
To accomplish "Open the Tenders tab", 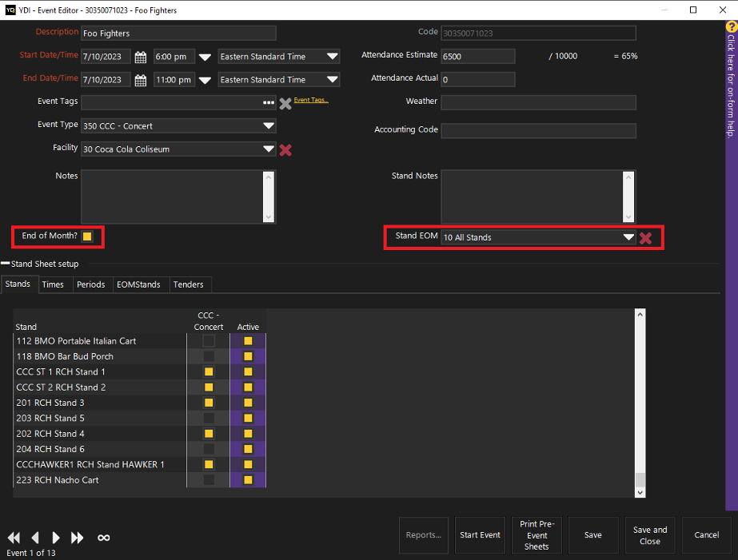I will click(188, 284).
